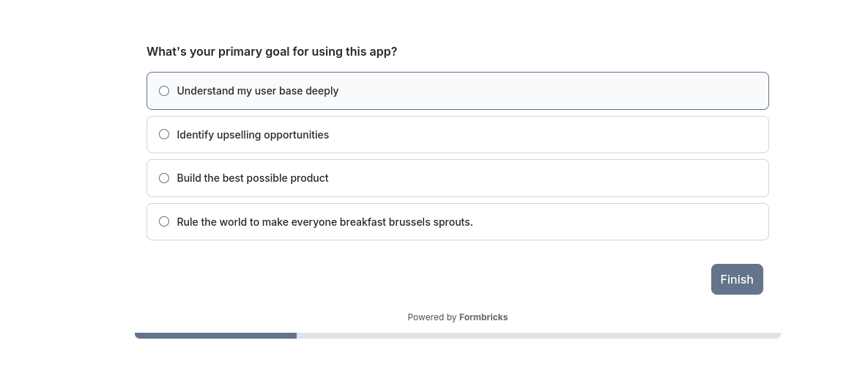The image size is (868, 365).
Task: Click the survey question heading text
Action: pyautogui.click(x=272, y=51)
